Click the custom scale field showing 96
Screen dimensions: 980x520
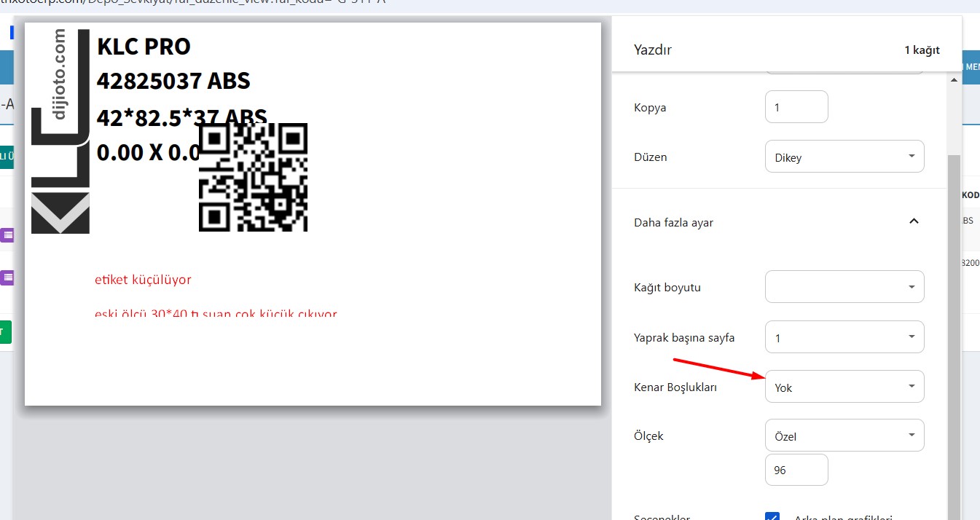[796, 470]
